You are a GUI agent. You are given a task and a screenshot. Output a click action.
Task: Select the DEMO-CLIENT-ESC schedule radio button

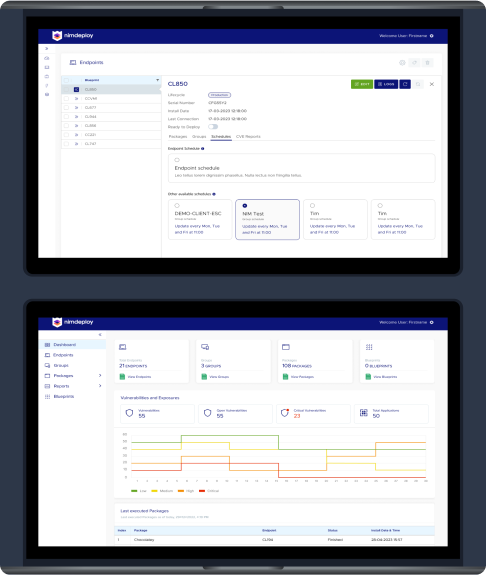click(177, 206)
